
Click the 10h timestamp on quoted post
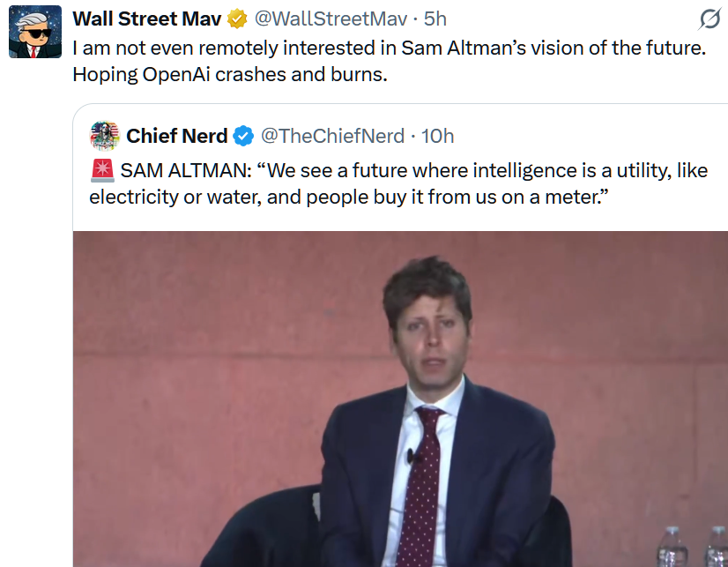coord(437,136)
